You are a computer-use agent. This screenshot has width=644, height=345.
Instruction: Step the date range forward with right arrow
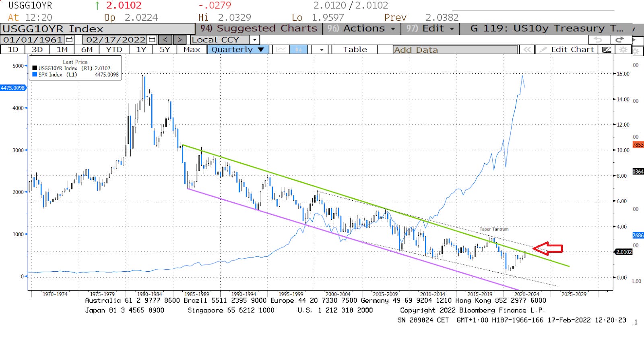click(180, 39)
